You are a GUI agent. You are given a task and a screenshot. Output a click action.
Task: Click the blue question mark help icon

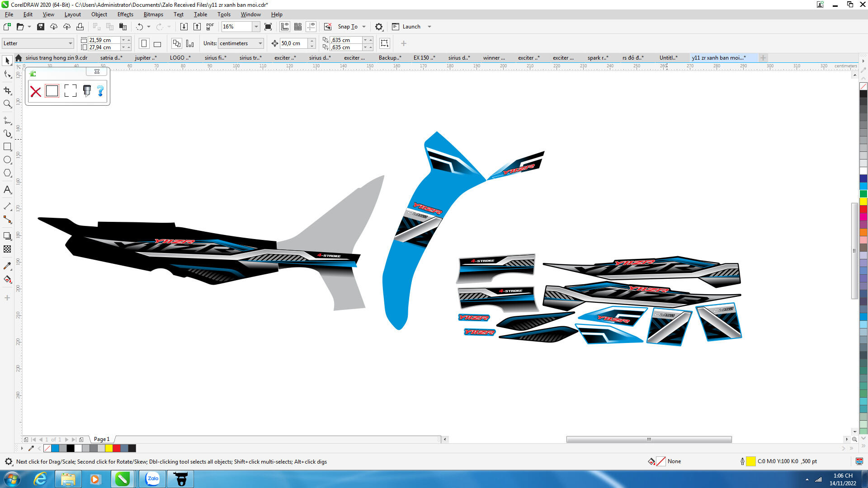tap(100, 91)
